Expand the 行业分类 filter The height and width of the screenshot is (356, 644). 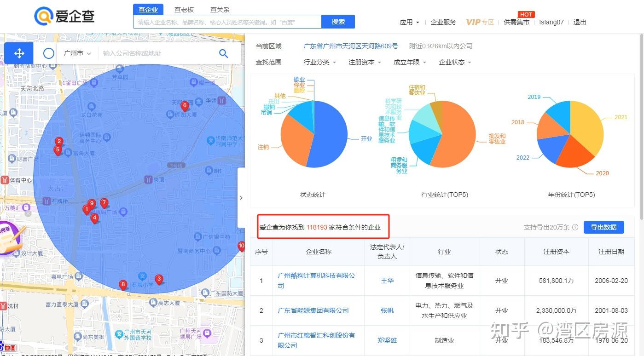click(x=320, y=62)
